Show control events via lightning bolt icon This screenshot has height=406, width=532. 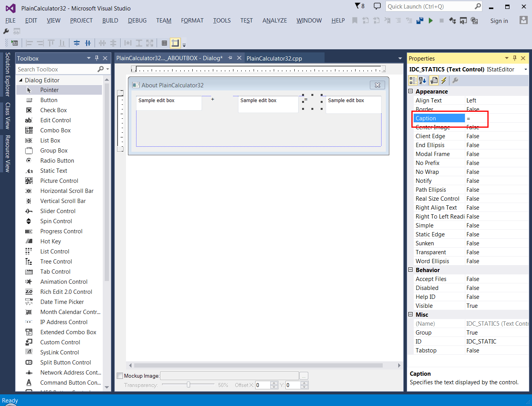pos(444,80)
